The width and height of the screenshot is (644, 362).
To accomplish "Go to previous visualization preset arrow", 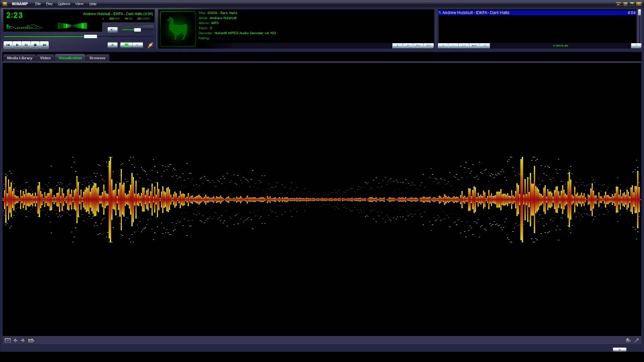I will click(x=16, y=340).
